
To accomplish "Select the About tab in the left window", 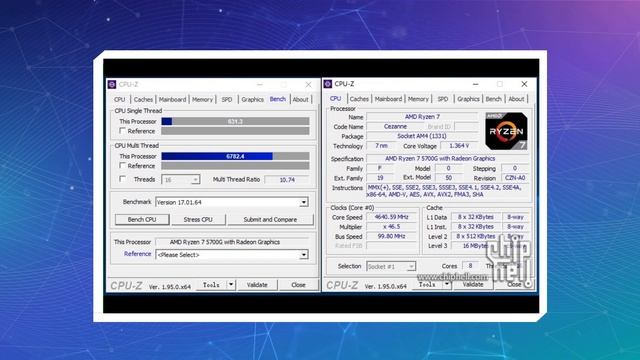I will [x=300, y=100].
